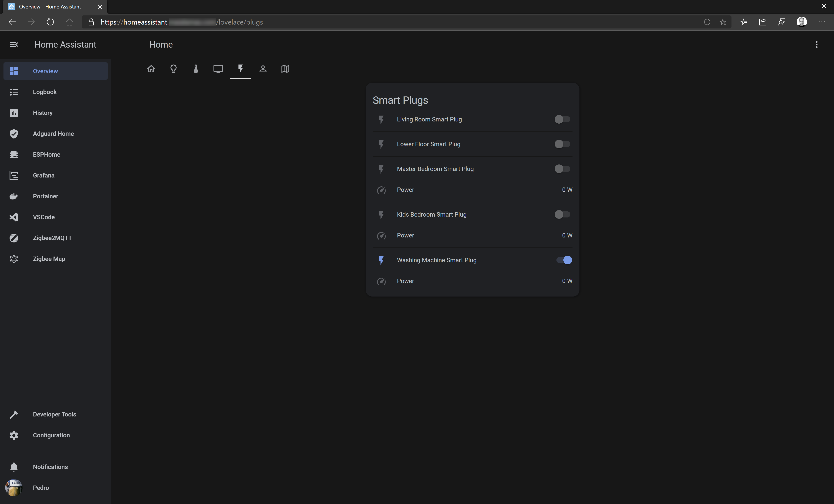Viewport: 834px width, 504px height.
Task: Toggle Master Bedroom Smart Plug switch
Action: tap(562, 169)
